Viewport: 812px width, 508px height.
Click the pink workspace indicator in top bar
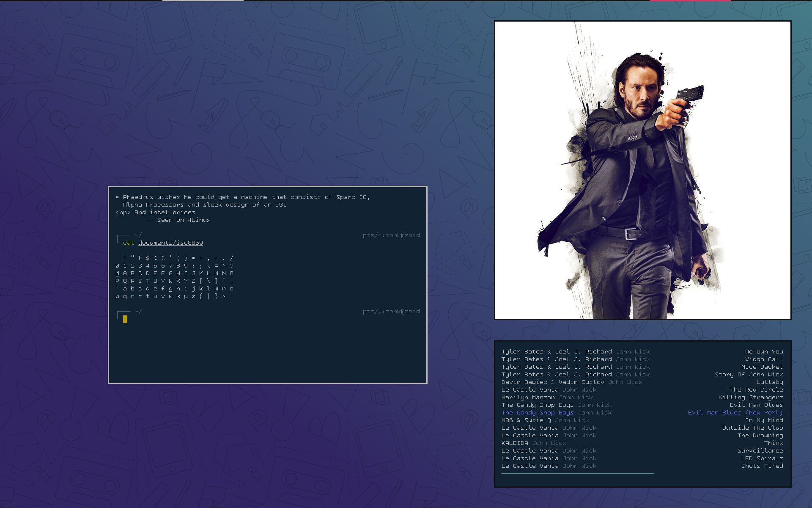pos(690,0)
